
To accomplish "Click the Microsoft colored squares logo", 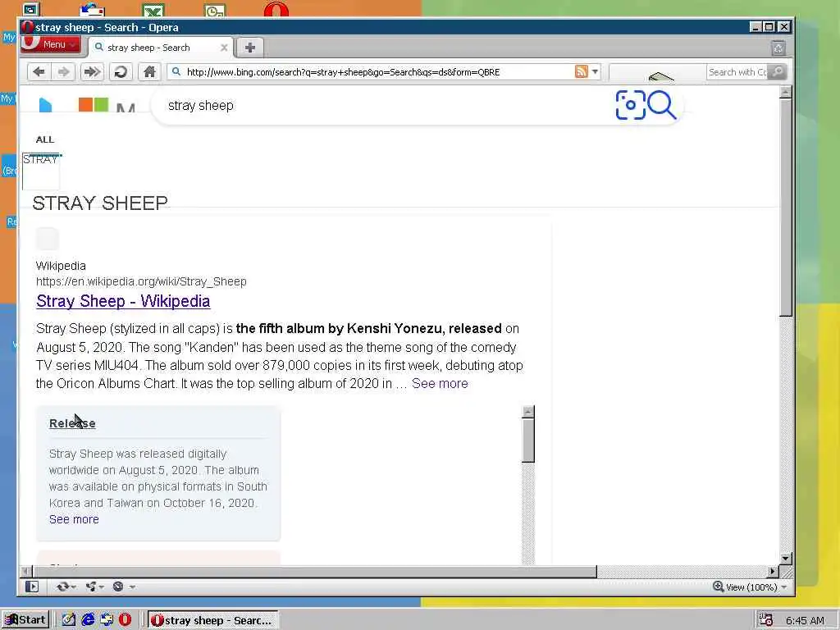I will point(94,104).
